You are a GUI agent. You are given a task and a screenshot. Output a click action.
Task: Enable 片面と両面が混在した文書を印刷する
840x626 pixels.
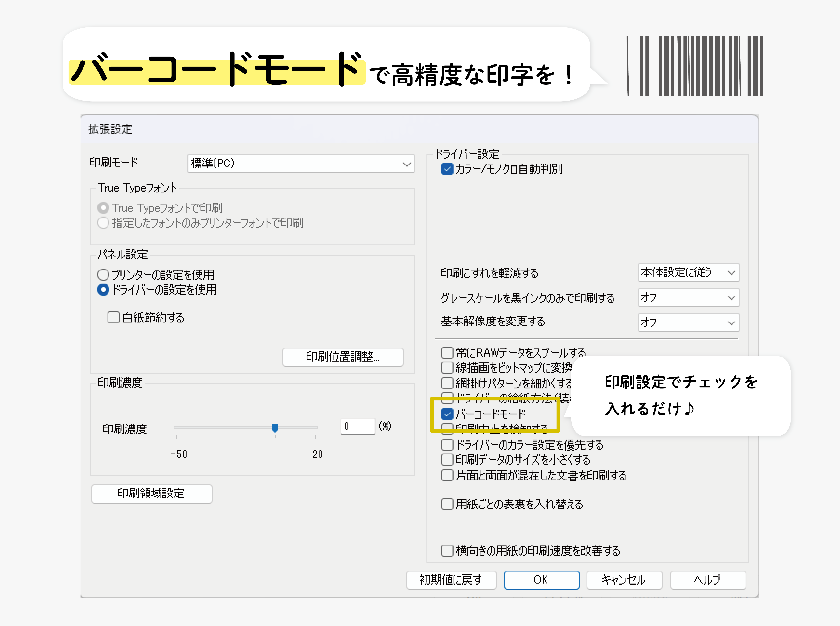(448, 475)
